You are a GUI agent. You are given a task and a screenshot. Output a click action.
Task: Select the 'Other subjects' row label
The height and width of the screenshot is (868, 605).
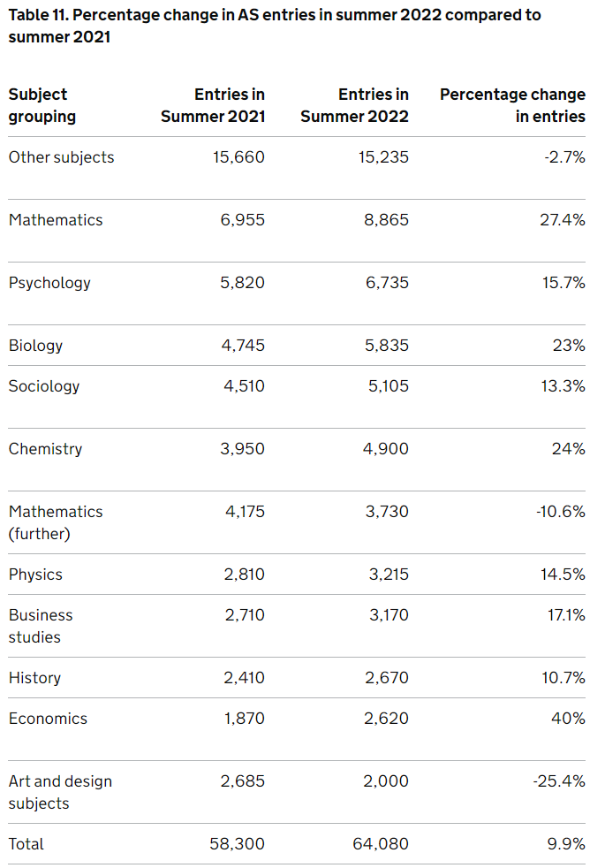(x=62, y=157)
